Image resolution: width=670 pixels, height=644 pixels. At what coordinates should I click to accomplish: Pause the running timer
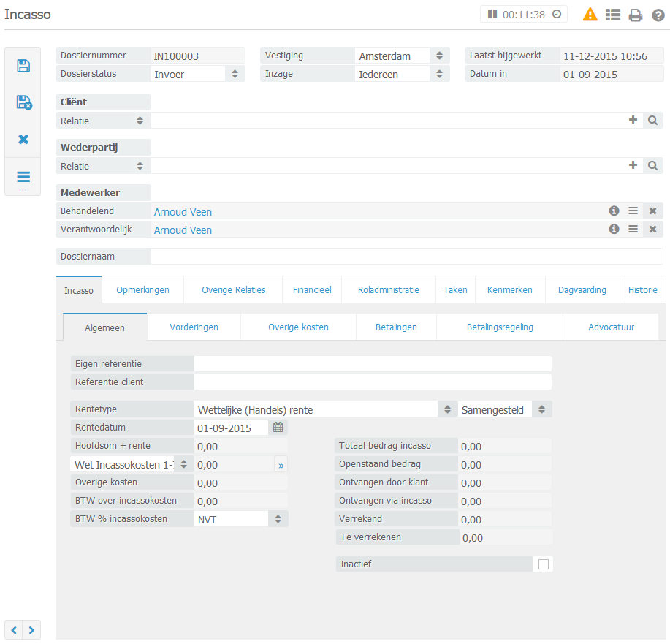pos(492,14)
